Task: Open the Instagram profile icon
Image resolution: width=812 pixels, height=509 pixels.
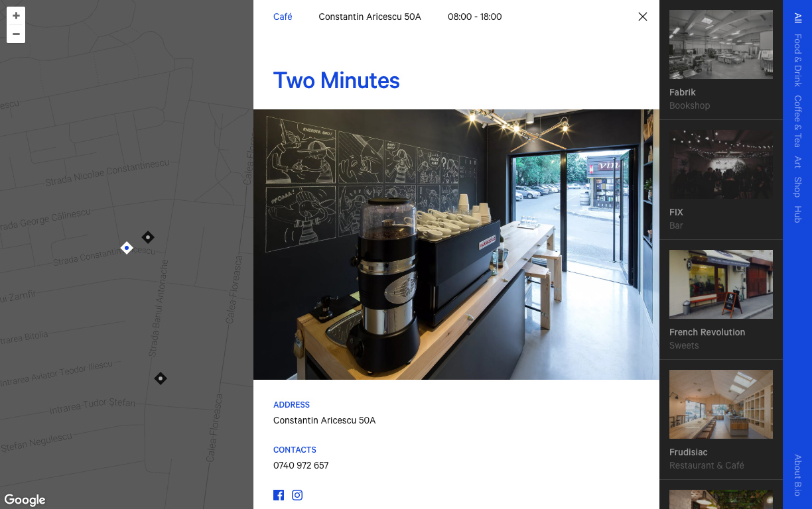Action: tap(298, 495)
